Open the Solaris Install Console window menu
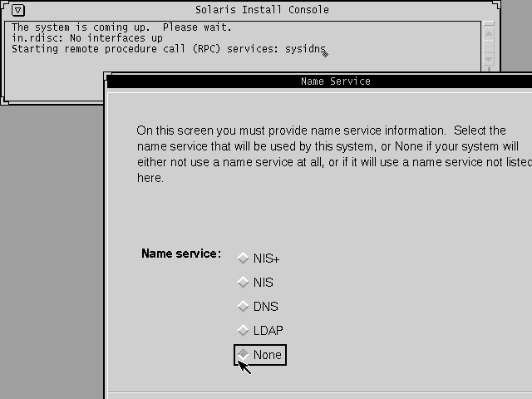The width and height of the screenshot is (532, 399). click(18, 10)
